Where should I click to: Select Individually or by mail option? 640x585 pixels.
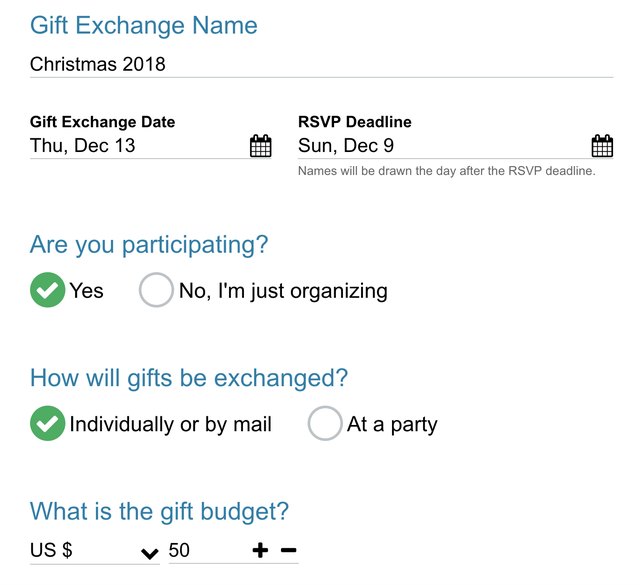(x=47, y=423)
